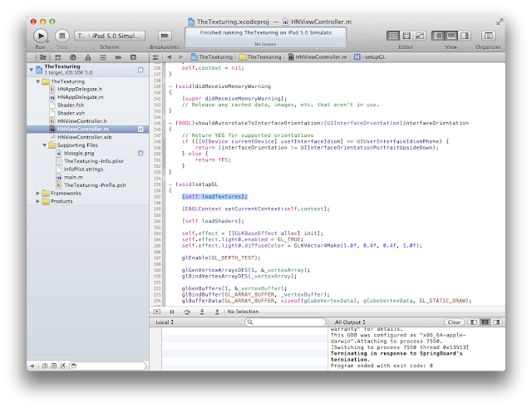532x408 pixels.
Task: Expand the Frameworks group
Action: click(38, 194)
